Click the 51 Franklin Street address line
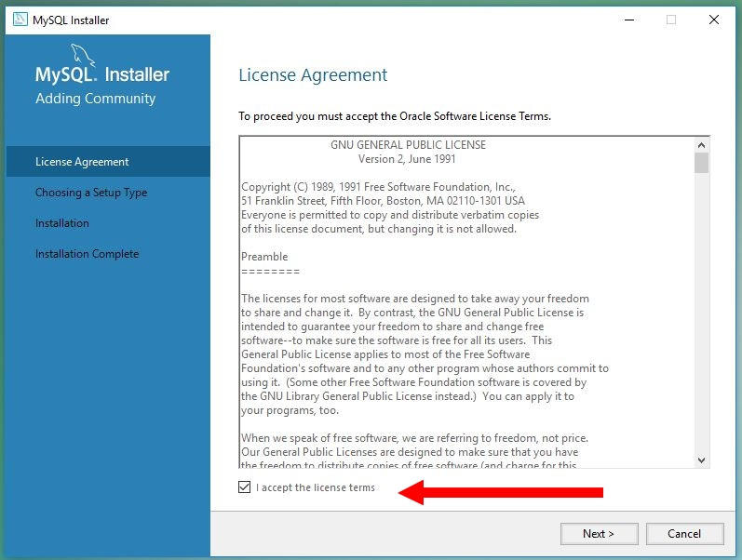The width and height of the screenshot is (742, 560). point(383,201)
